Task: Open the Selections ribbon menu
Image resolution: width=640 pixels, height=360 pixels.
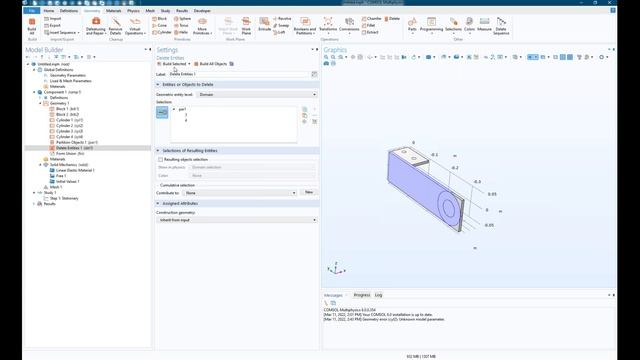Action: click(453, 25)
